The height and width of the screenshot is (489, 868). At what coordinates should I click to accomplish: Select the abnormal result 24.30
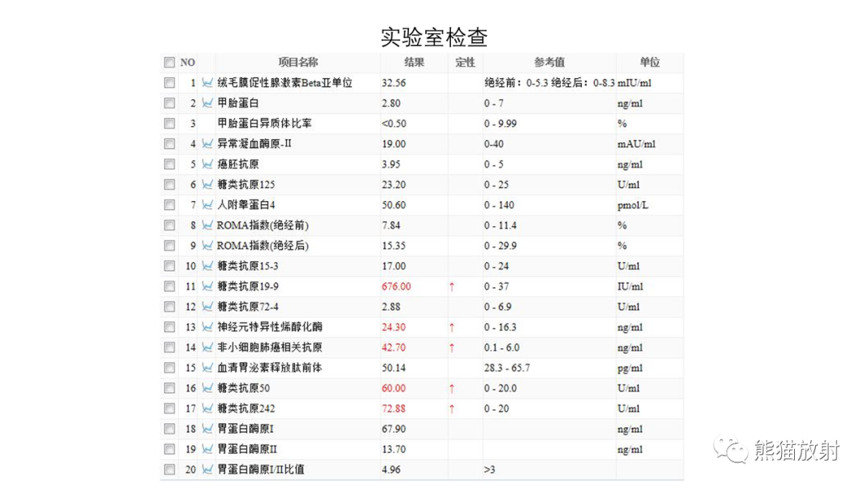point(394,327)
